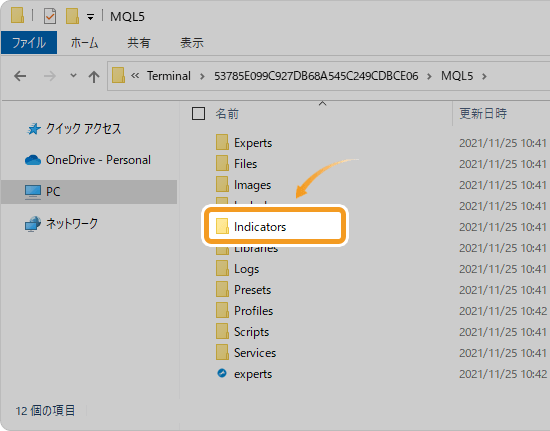Screen dimensions: 550x431
Task: Sort by the 名前 column header
Action: pyautogui.click(x=227, y=114)
